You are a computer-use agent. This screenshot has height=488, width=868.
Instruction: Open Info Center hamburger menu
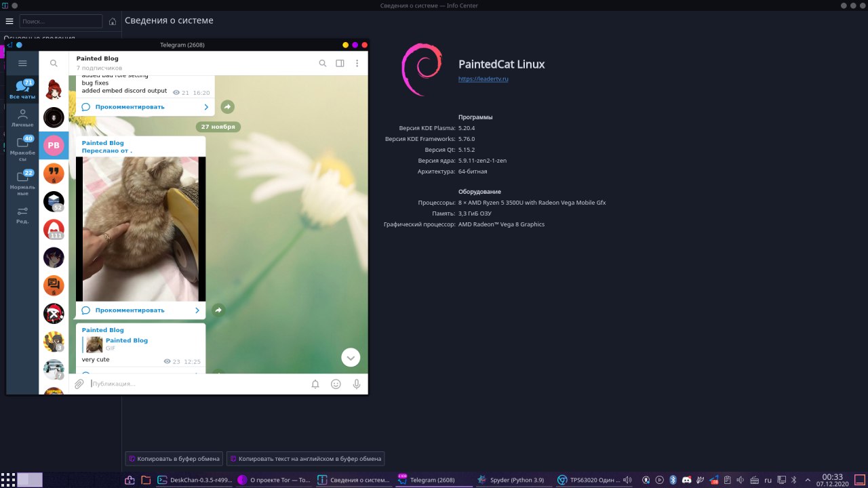coord(9,21)
